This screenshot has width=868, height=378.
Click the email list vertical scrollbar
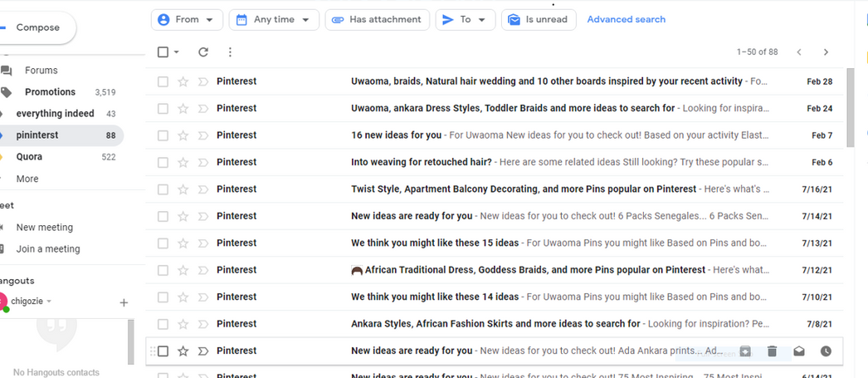(x=851, y=108)
